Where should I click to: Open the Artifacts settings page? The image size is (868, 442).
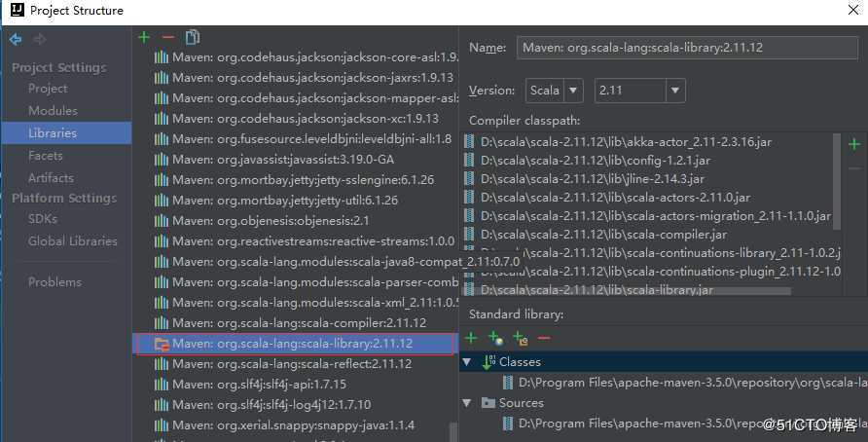[51, 178]
